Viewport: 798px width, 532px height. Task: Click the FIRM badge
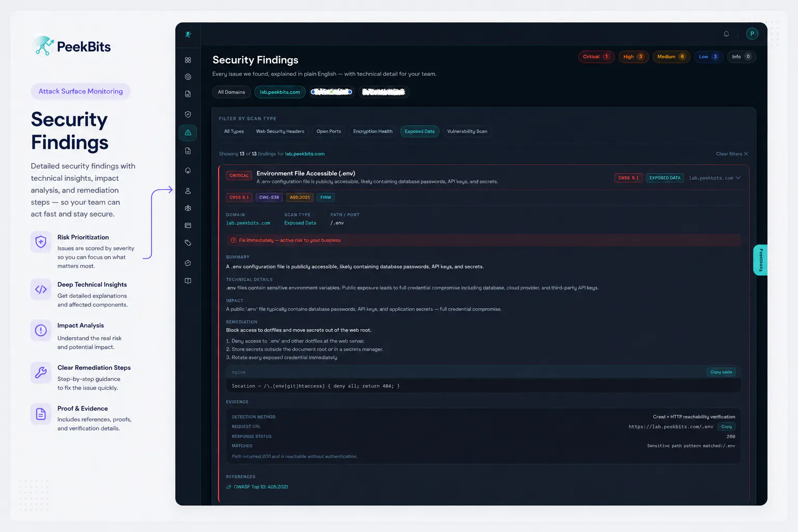tap(326, 197)
